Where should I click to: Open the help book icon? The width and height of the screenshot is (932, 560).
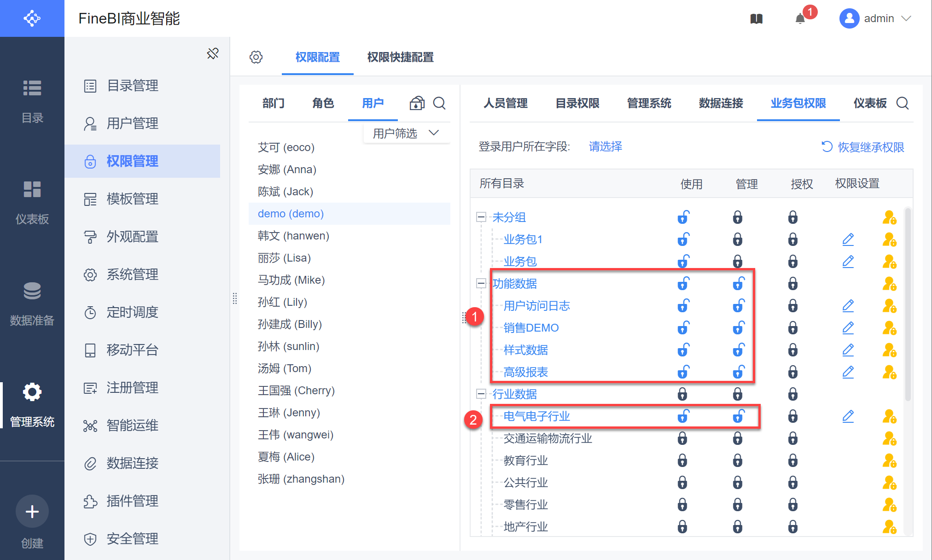click(x=757, y=18)
